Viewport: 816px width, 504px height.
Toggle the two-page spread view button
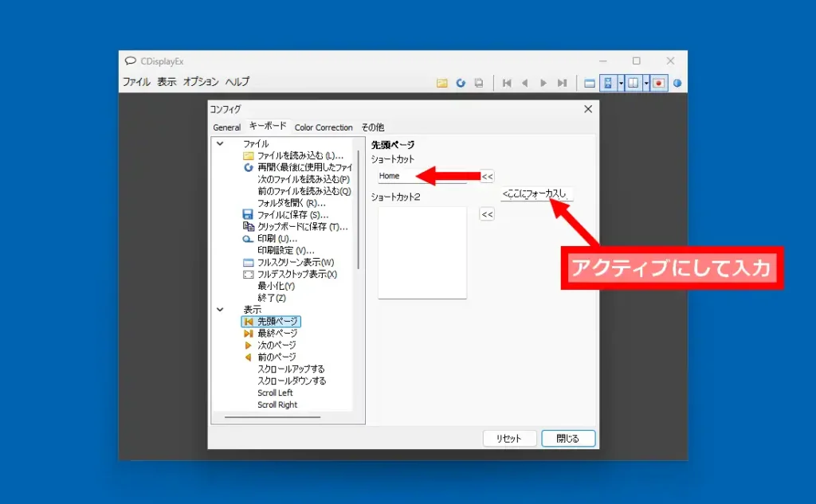tap(634, 82)
